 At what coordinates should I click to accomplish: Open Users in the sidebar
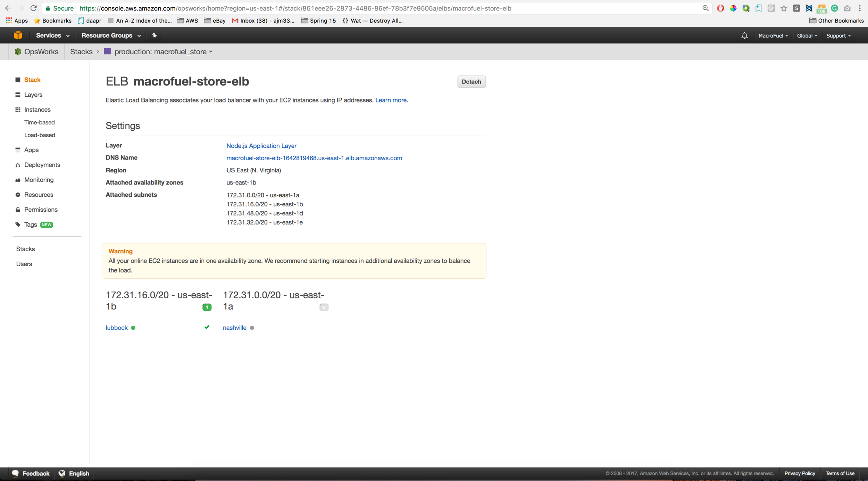24,264
